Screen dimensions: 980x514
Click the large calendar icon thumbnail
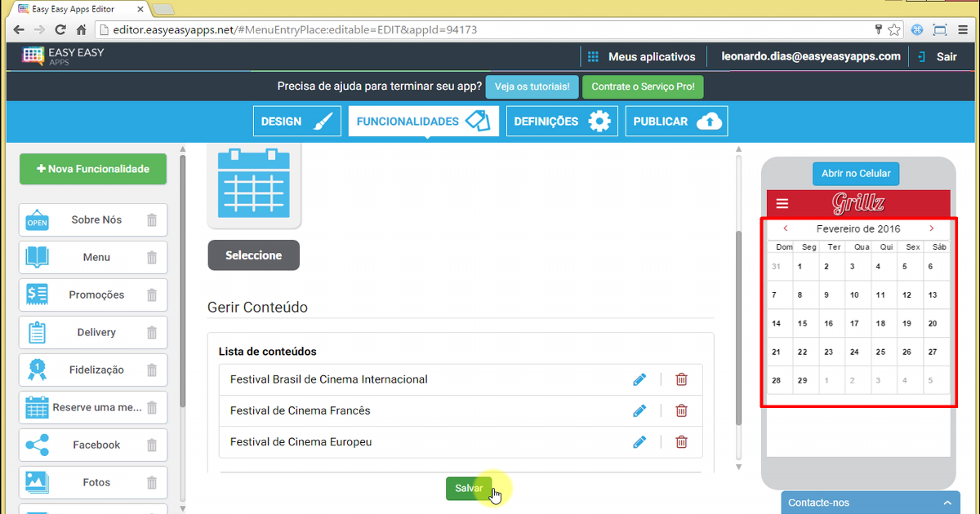point(254,184)
